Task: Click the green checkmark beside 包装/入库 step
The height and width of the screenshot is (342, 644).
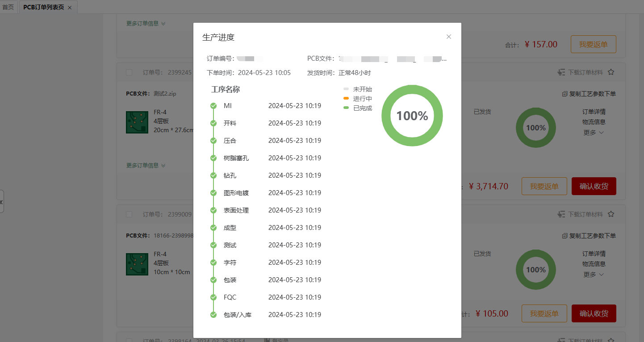Action: [213, 315]
